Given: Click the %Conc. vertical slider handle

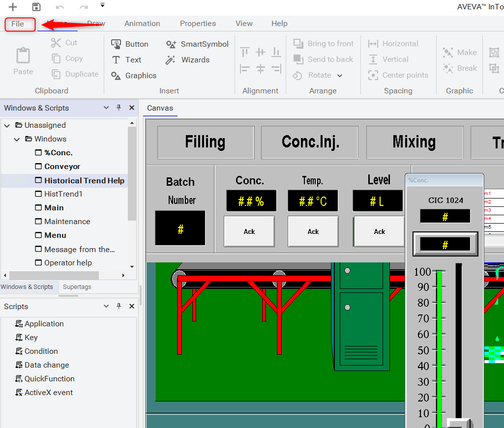Looking at the screenshot, I should pos(459,423).
